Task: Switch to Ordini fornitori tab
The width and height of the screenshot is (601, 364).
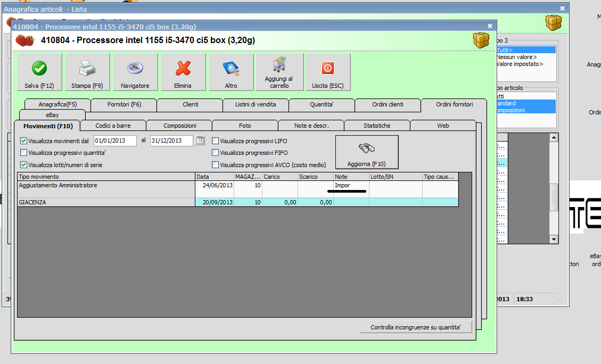Action: coord(454,104)
